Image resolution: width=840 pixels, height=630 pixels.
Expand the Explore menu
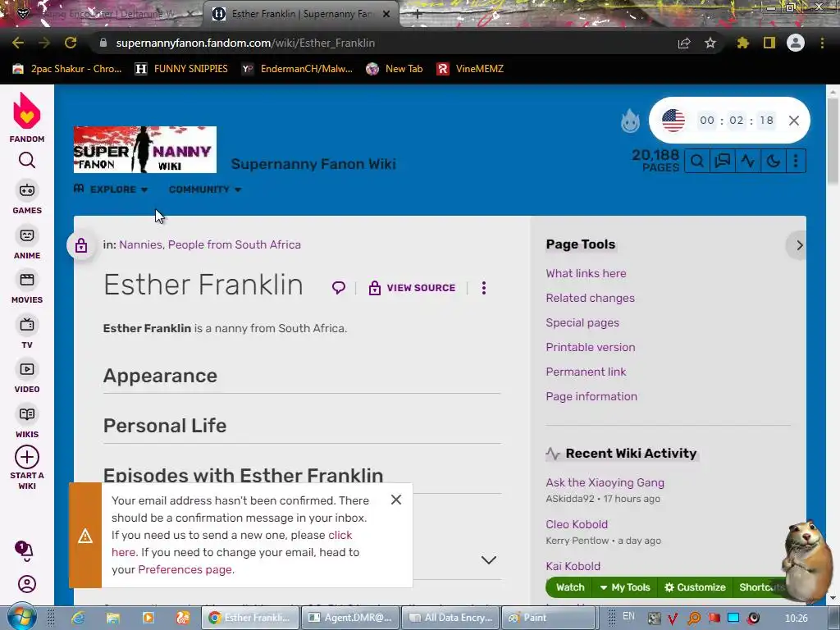111,189
